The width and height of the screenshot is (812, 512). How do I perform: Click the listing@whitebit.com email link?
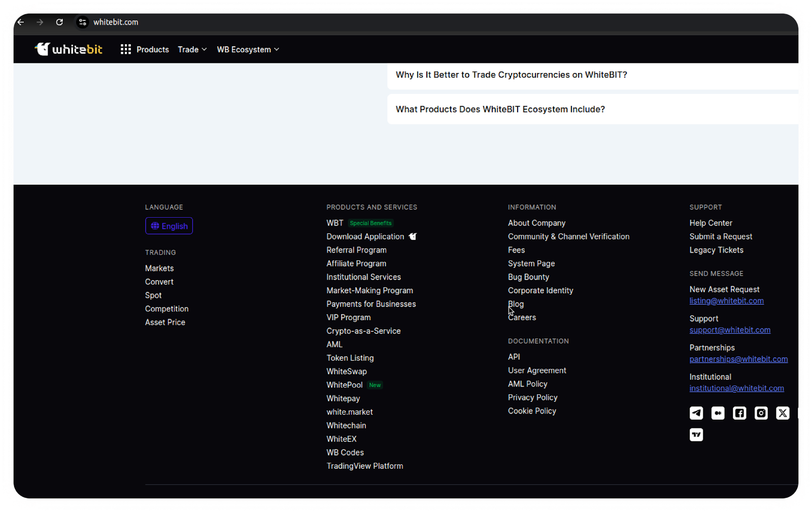727,301
